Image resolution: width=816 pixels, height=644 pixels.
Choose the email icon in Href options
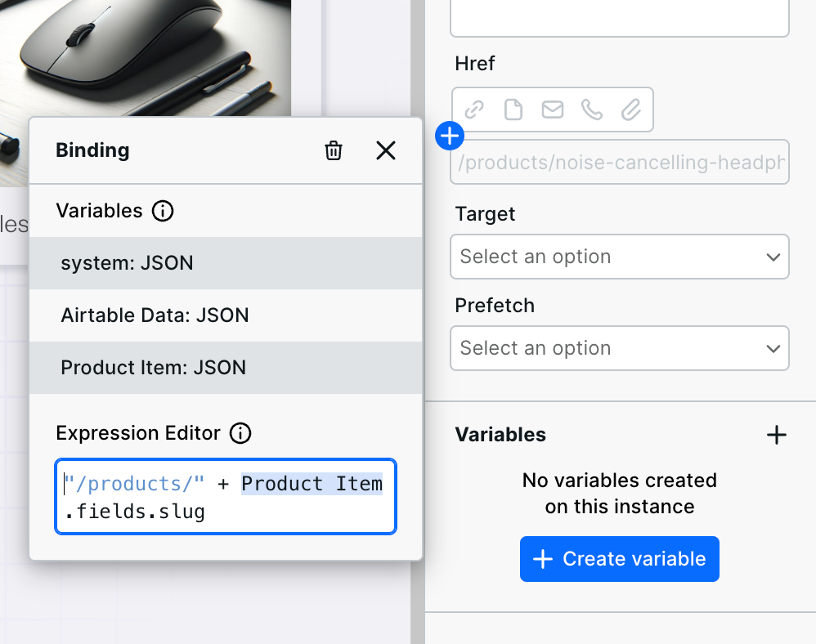click(x=553, y=110)
